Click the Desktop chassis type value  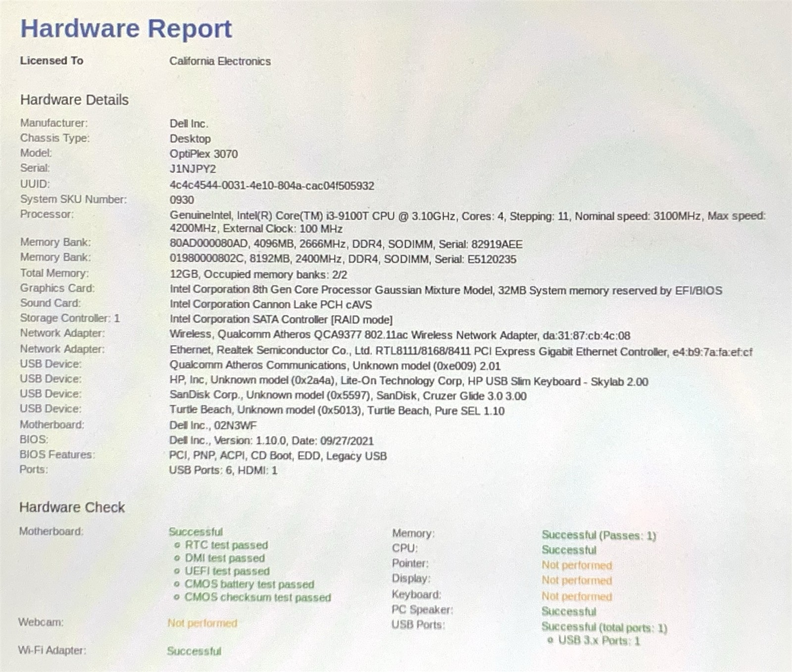pos(190,139)
